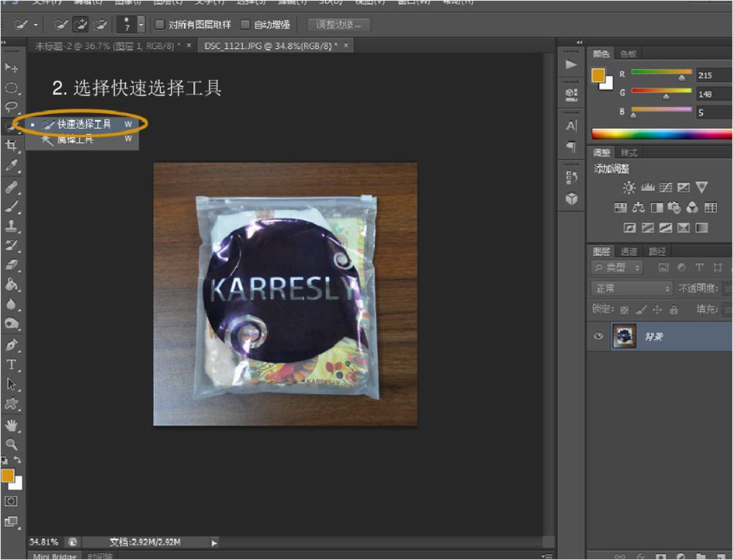The image size is (733, 560).
Task: Choose 魔棒工具 from the flyout menu
Action: click(76, 139)
